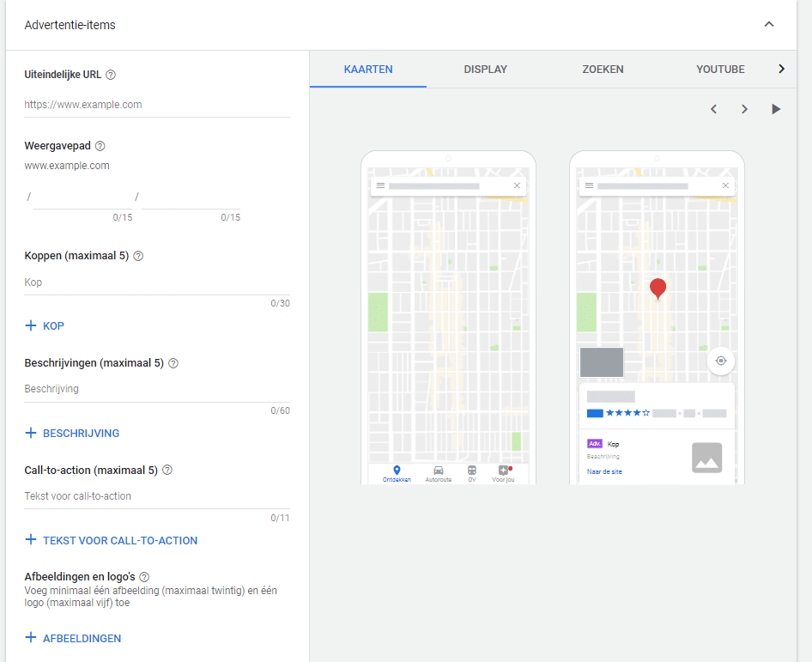Select Autoroute in the phone preview
This screenshot has height=662, width=812.
[438, 474]
